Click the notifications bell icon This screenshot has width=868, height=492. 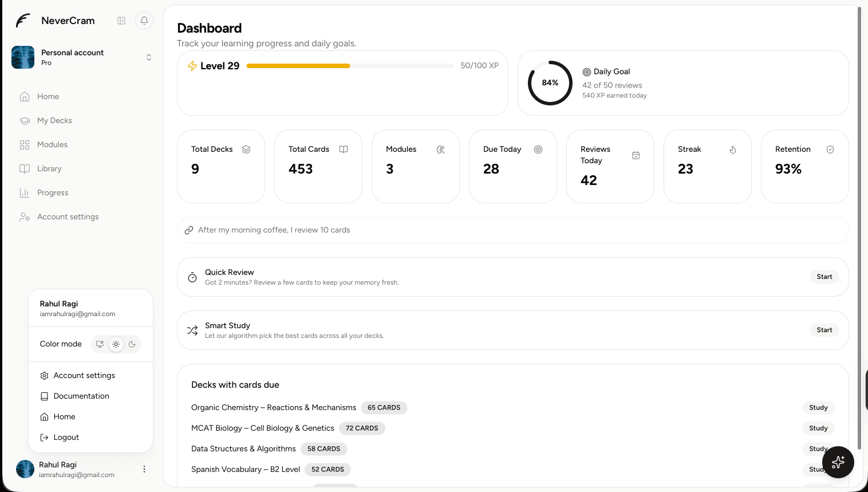click(144, 21)
